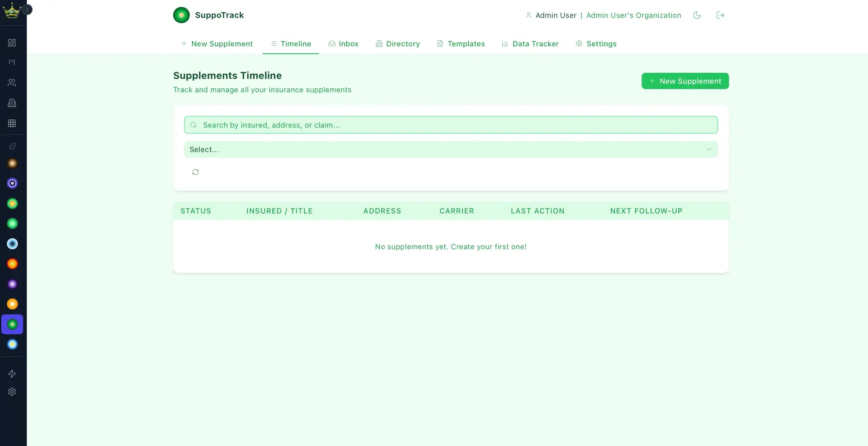Click the 'No supplements yet' message
The height and width of the screenshot is (446, 868).
click(451, 247)
